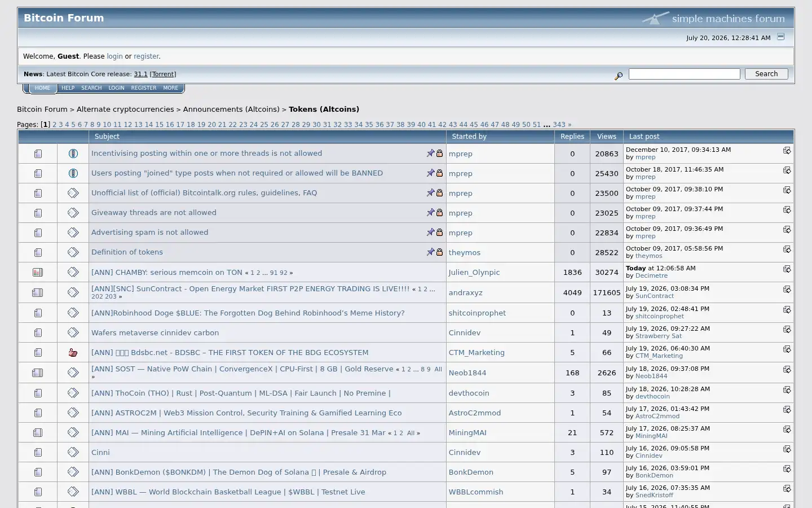Open Strawberry Sat's profile from last post

659,336
